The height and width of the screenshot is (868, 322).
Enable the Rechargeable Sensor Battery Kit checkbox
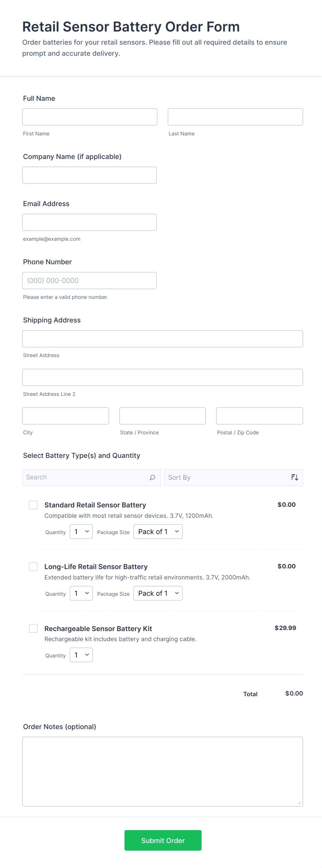pyautogui.click(x=33, y=628)
